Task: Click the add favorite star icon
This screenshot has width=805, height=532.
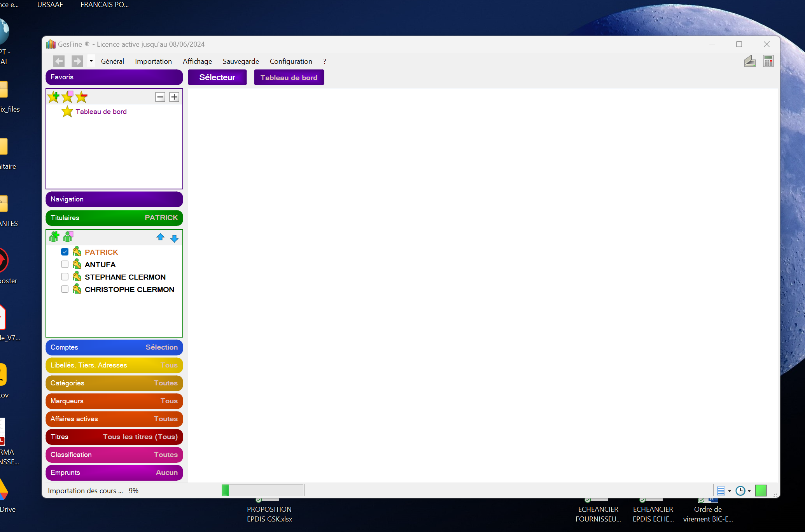Action: click(x=53, y=97)
